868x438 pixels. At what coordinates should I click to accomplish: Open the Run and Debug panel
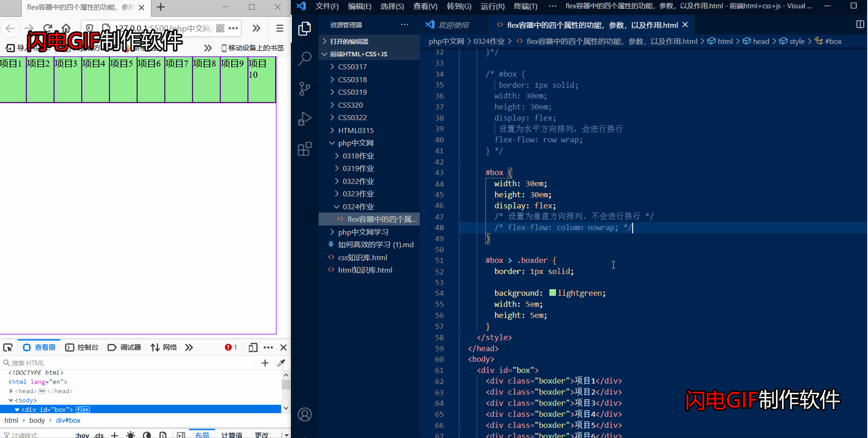[x=304, y=118]
